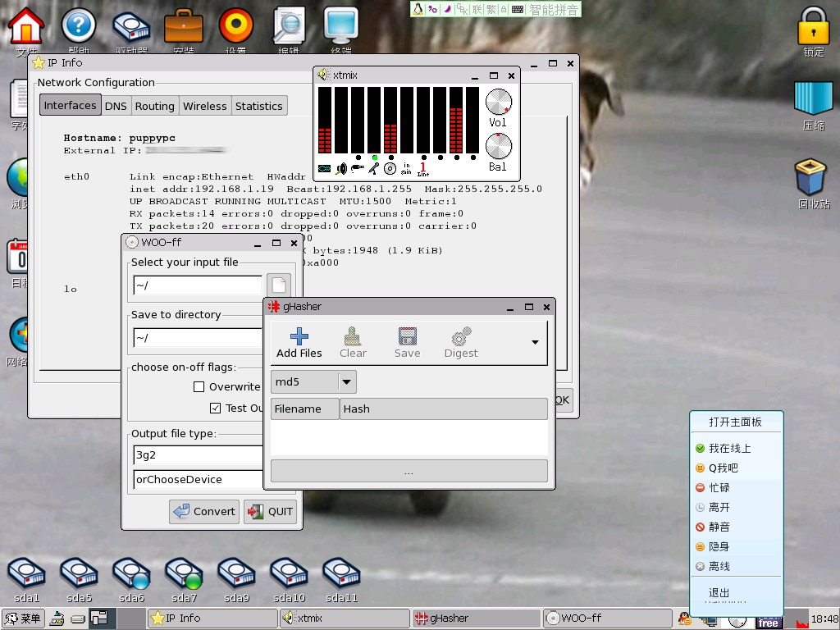Click the microphone icon in xtmix
The height and width of the screenshot is (630, 840).
coord(374,168)
